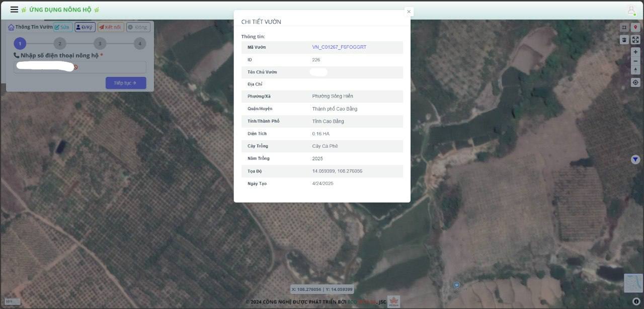Select the place marker tool
This screenshot has height=309, width=644.
click(635, 27)
